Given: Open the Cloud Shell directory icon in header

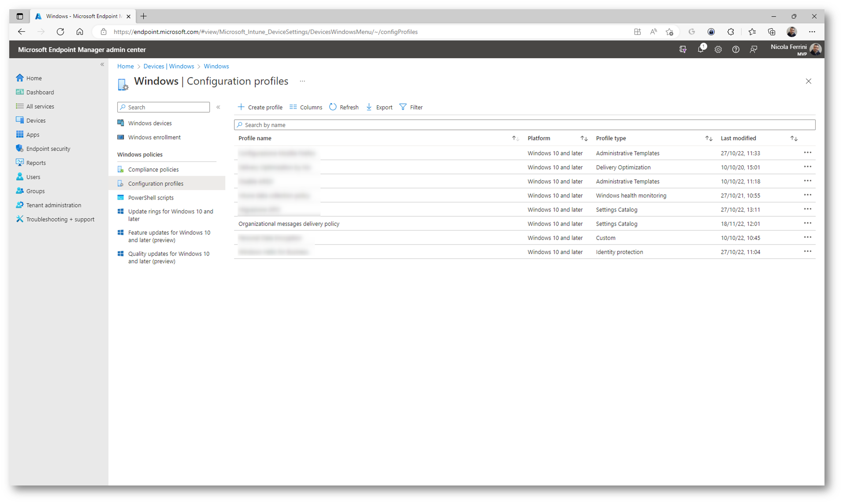Looking at the screenshot, I should 683,49.
